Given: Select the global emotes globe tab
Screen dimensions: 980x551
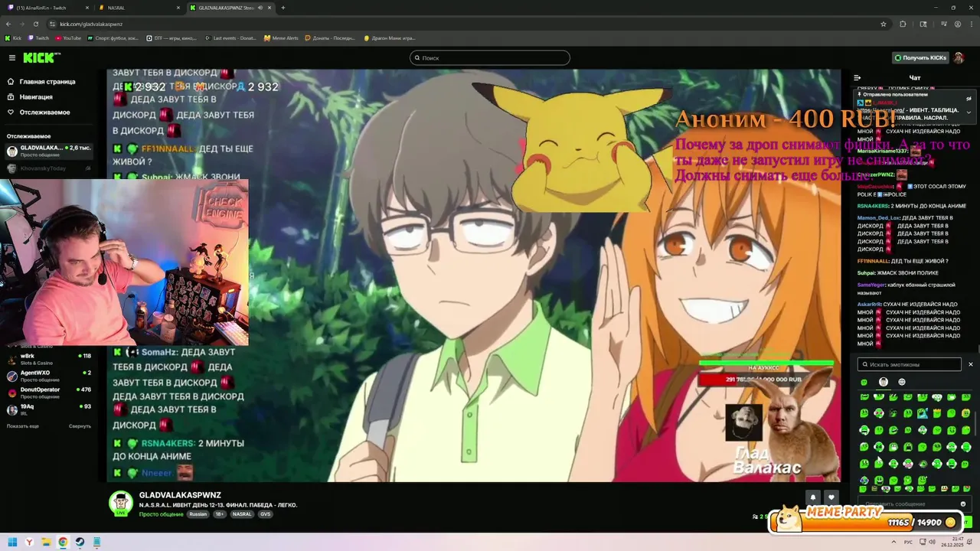Looking at the screenshot, I should pos(902,382).
